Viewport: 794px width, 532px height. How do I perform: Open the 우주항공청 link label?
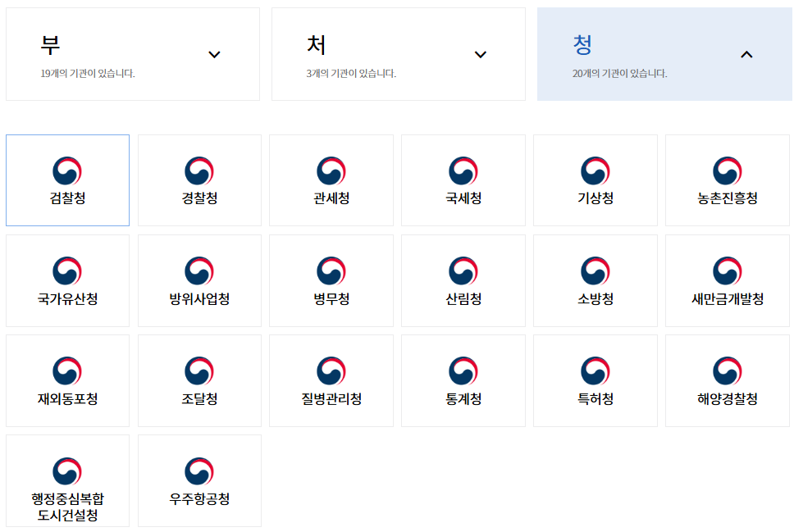[199, 499]
